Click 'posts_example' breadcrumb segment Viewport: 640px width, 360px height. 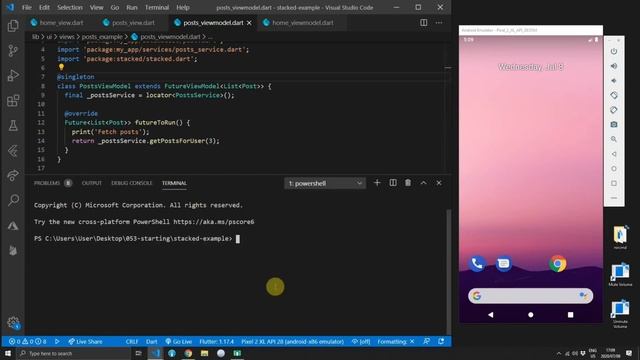[x=102, y=37]
